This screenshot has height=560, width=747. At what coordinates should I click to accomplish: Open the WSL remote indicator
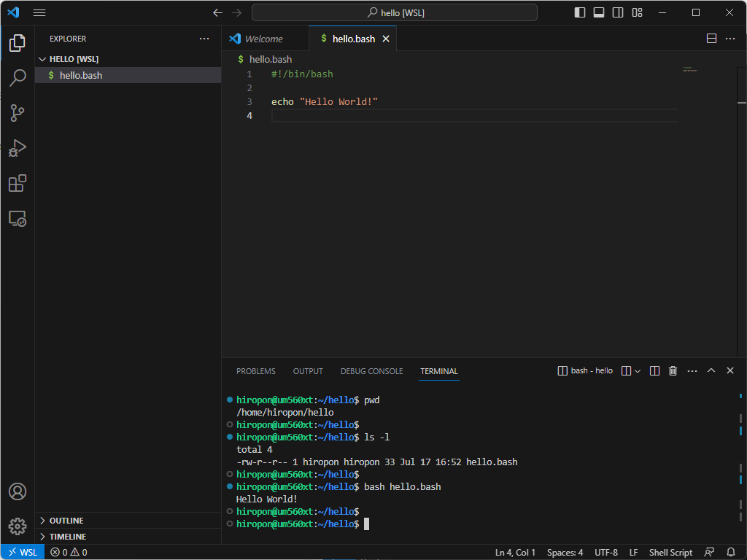click(22, 552)
